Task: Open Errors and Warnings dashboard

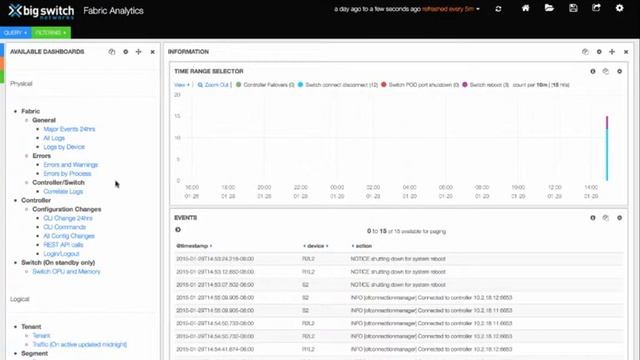Action: click(x=71, y=165)
